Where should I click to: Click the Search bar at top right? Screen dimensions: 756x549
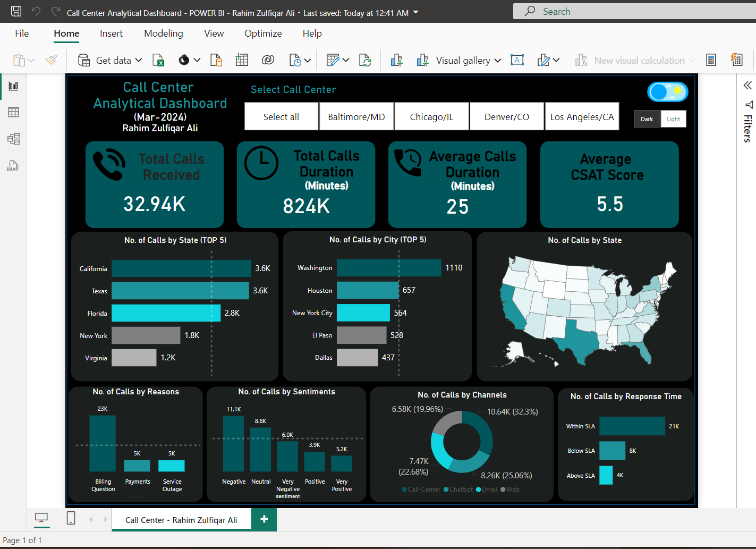point(632,11)
